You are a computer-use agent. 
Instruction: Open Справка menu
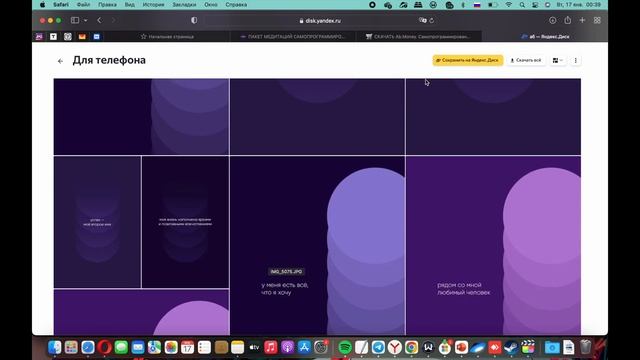pos(236,4)
